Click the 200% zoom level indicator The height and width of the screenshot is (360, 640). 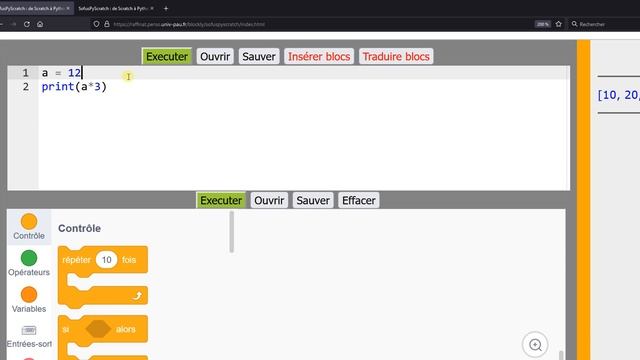[542, 24]
